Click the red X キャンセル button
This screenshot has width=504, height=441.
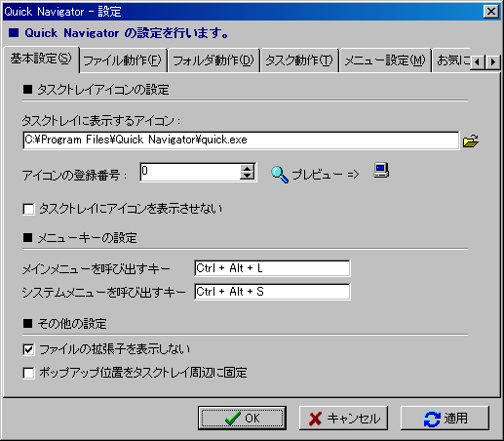343,418
